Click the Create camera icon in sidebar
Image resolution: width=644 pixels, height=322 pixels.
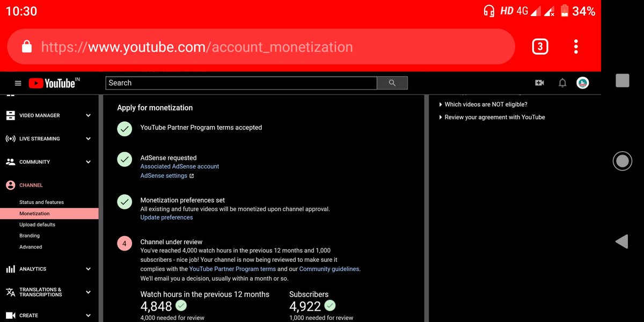pos(10,316)
